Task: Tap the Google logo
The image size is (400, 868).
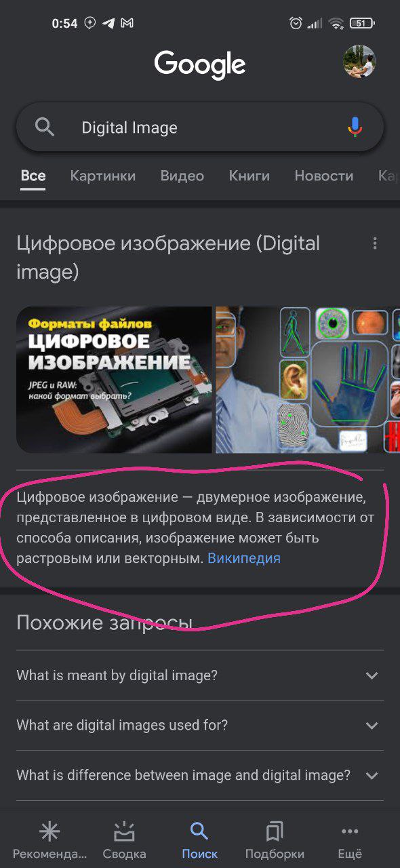Action: click(x=200, y=66)
